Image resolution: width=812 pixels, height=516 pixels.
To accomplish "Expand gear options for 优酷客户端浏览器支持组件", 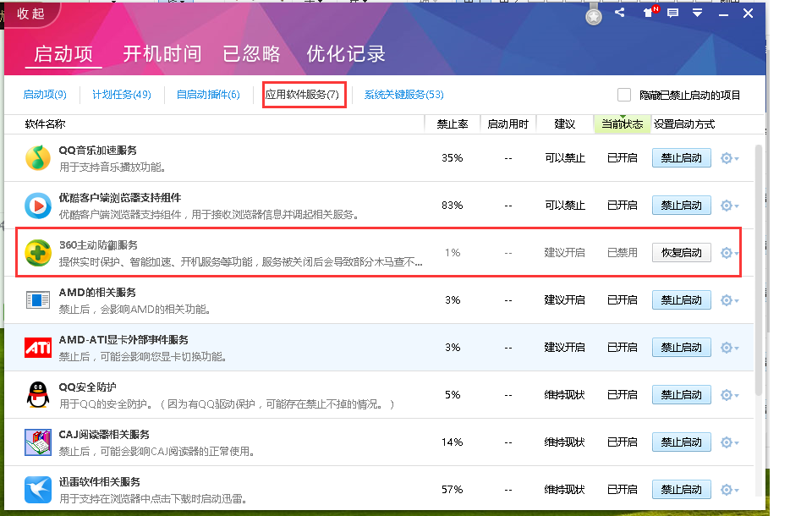I will point(729,206).
